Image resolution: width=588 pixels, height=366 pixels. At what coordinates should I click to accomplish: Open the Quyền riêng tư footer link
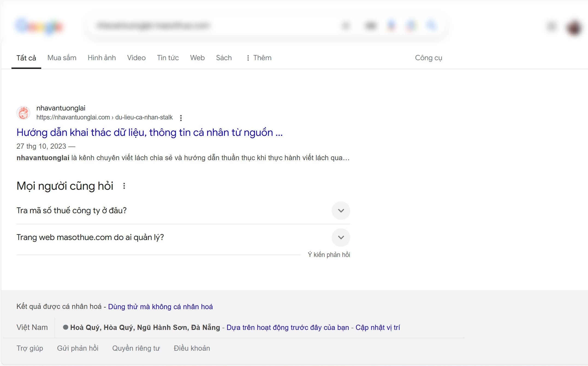(x=136, y=348)
